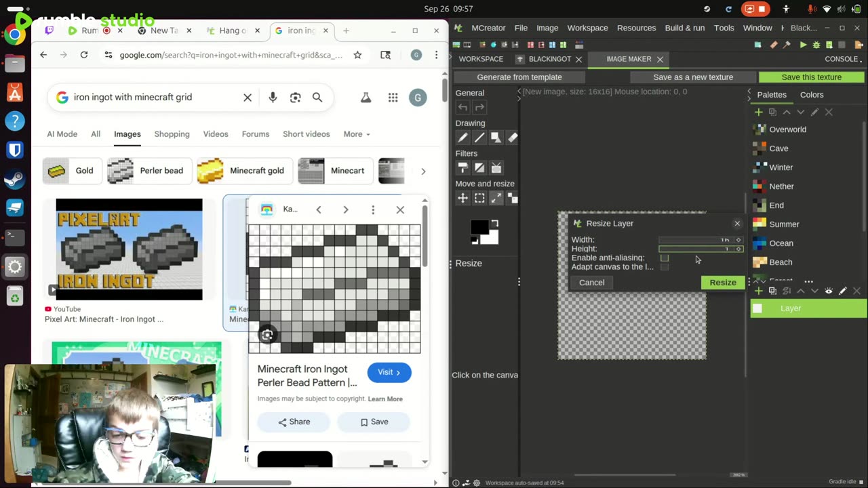Screen dimensions: 868x488
Task: Swap foreground and background colors
Action: click(494, 224)
